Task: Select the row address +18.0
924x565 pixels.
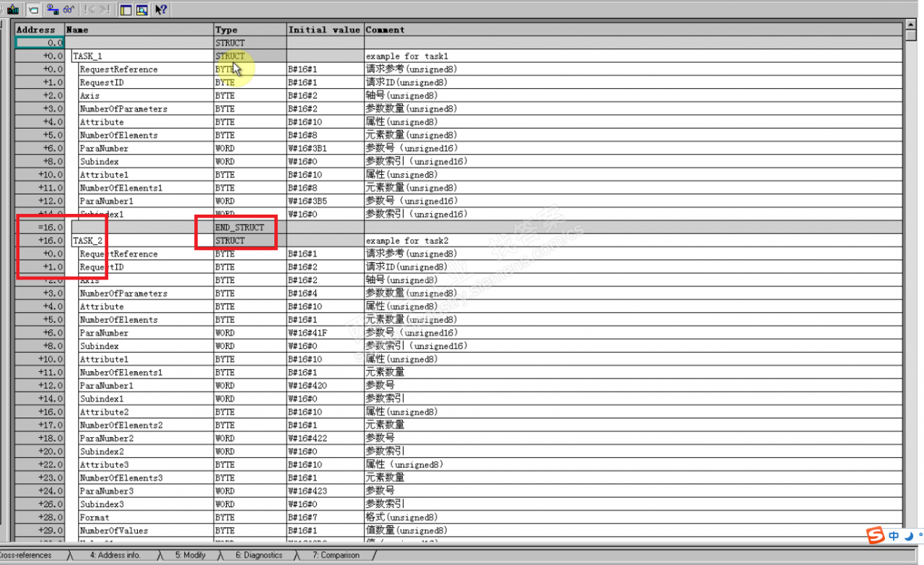Action: click(x=40, y=439)
